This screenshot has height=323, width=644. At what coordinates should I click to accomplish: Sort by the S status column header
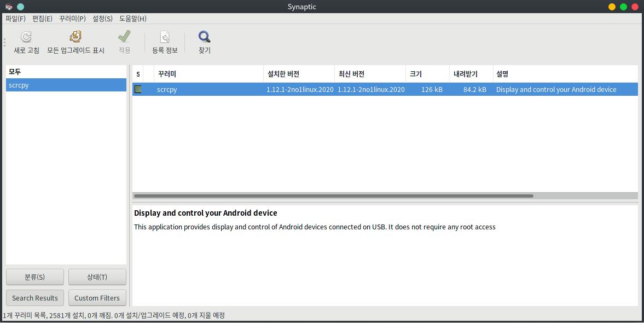(137, 74)
